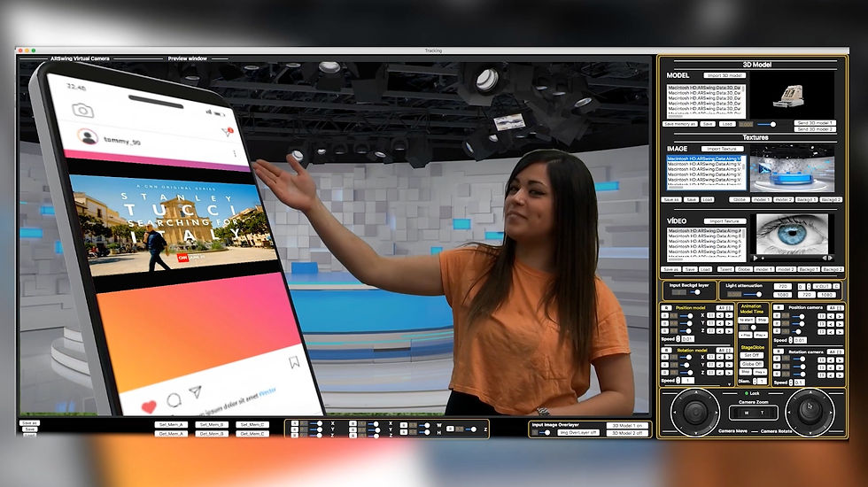Push the Camera Move joystick right arrow

(x=717, y=413)
